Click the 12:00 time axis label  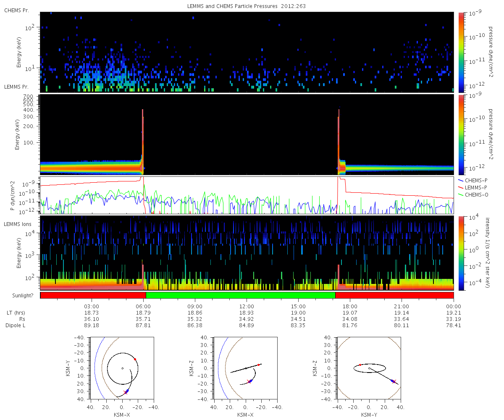[247, 306]
